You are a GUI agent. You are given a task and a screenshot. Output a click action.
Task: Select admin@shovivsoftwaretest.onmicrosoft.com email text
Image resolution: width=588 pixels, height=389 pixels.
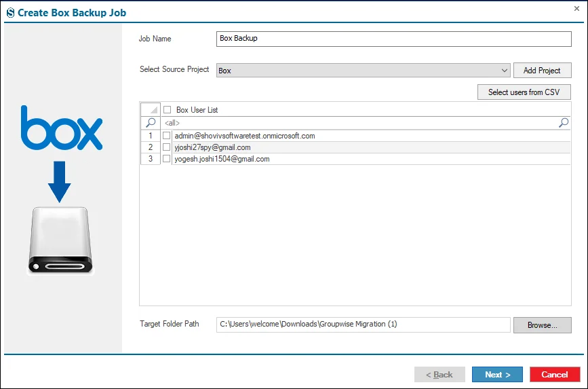(x=245, y=136)
